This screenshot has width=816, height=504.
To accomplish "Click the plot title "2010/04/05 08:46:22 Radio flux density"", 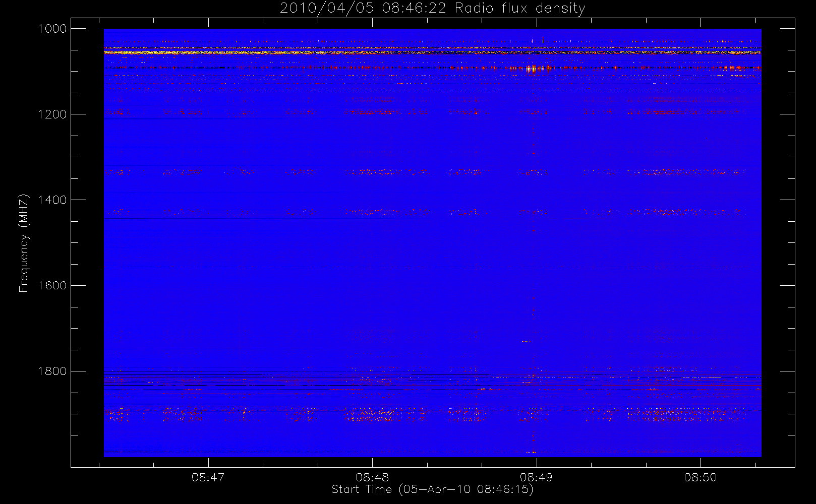I will pos(432,9).
